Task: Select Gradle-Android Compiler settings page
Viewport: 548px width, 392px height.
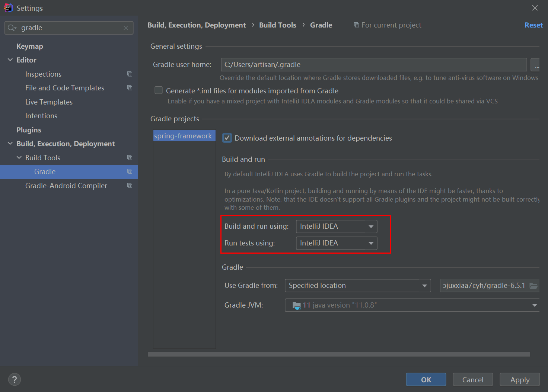Action: [x=66, y=186]
